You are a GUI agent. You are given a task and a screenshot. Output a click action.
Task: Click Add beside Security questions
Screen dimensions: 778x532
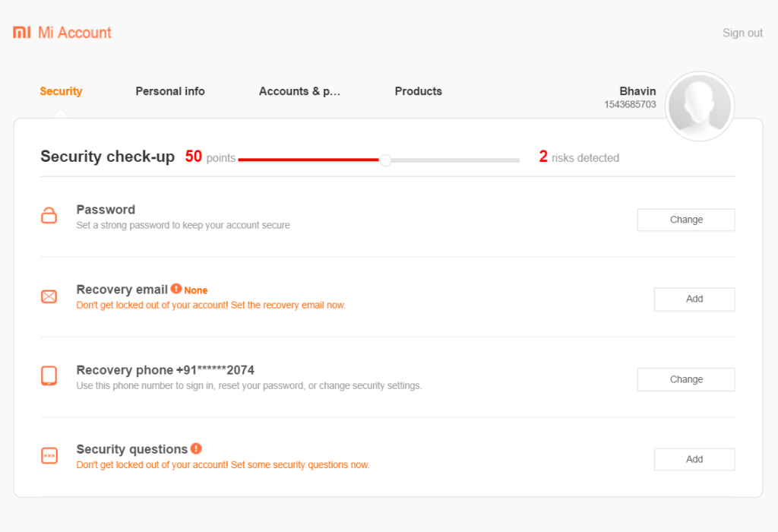tap(694, 459)
